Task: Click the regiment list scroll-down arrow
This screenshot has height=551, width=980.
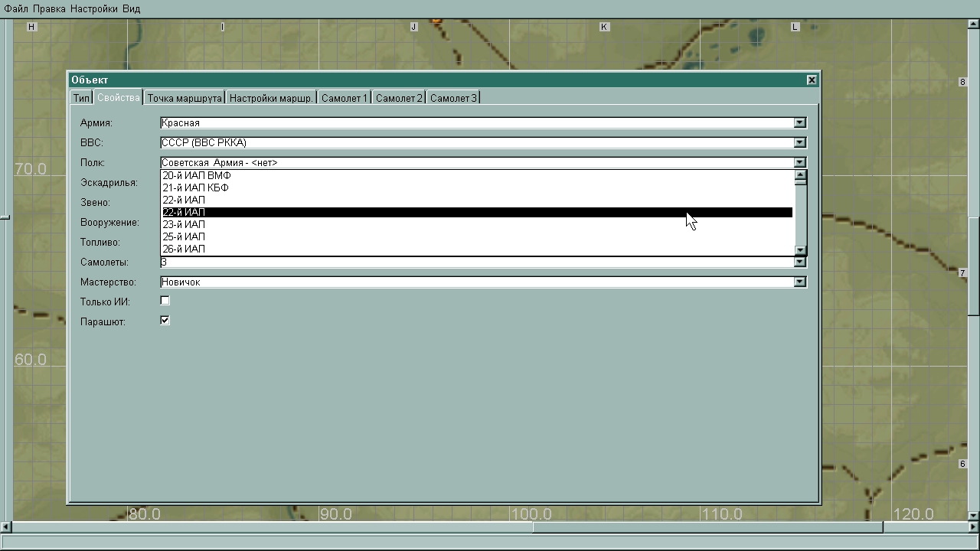Action: [801, 249]
